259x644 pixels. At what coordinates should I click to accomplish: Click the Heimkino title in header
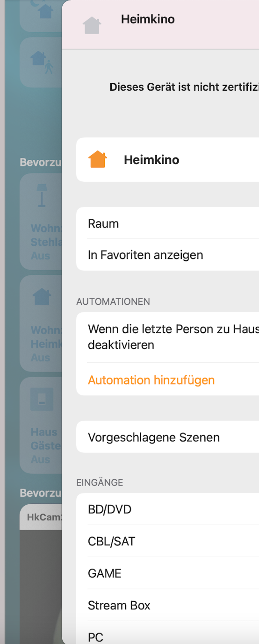(148, 19)
